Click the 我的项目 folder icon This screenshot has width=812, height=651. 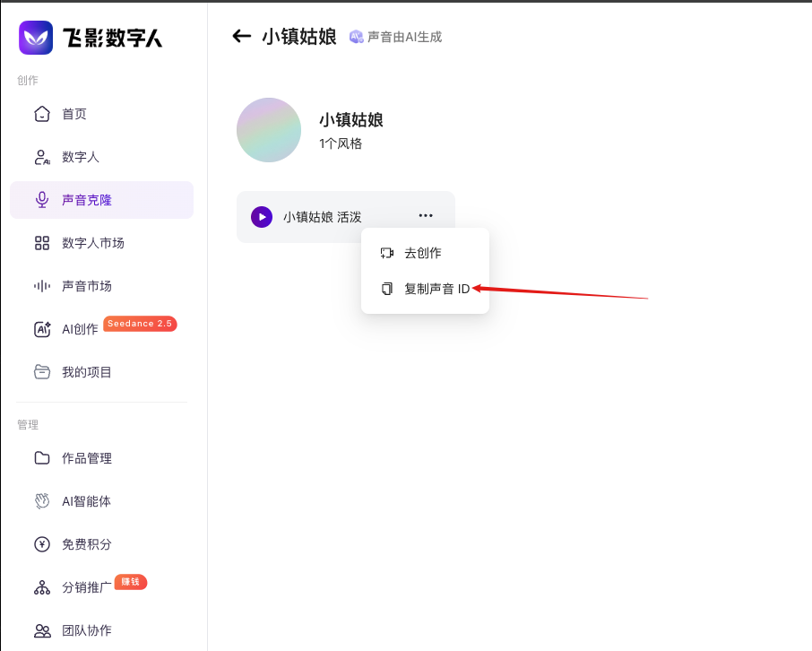click(x=42, y=372)
